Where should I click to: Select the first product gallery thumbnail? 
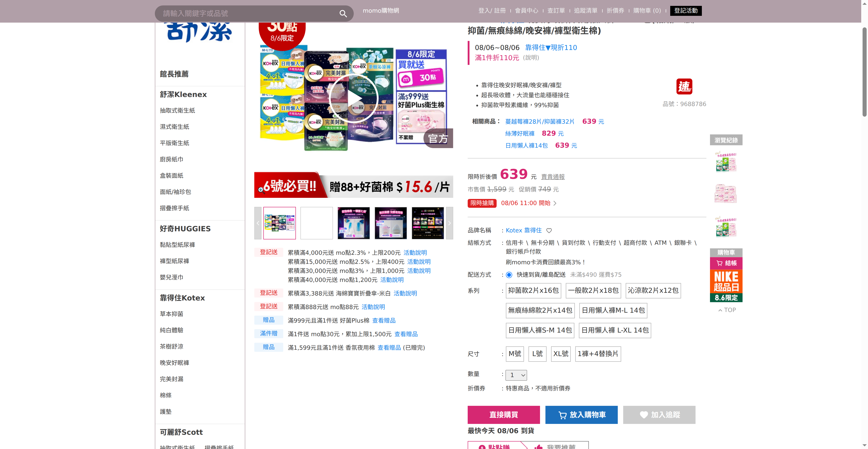(280, 223)
